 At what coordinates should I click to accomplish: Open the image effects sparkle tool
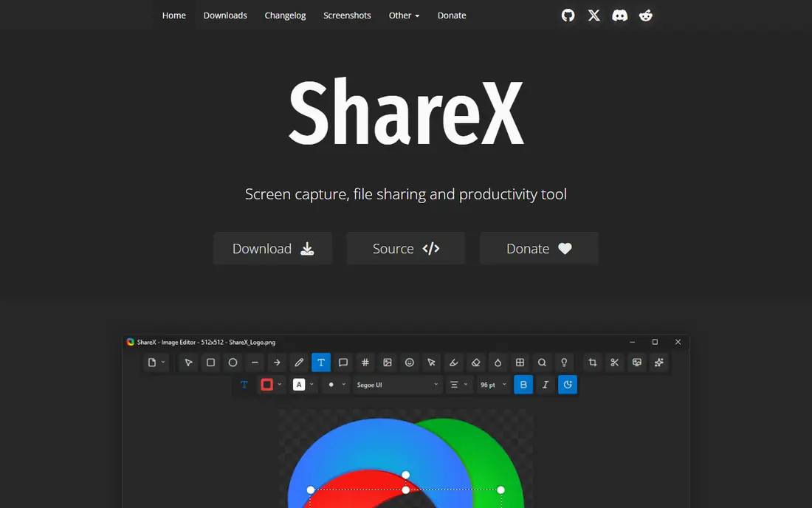tap(658, 363)
